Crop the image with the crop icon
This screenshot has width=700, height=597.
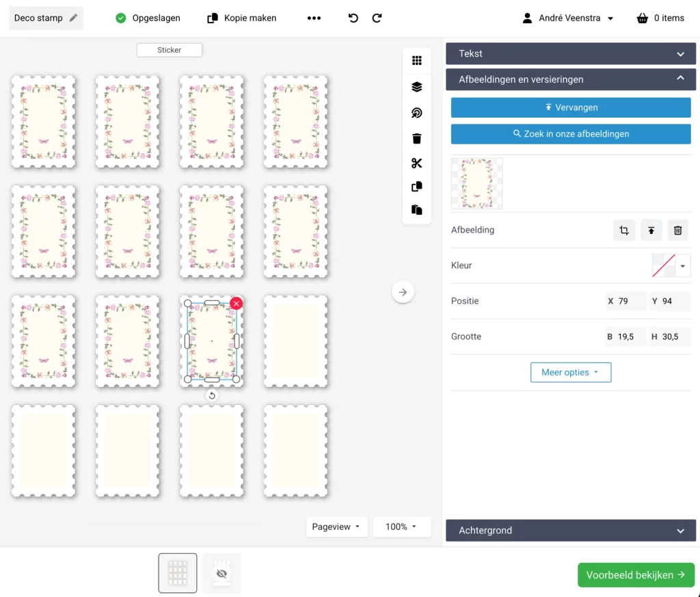pos(624,230)
